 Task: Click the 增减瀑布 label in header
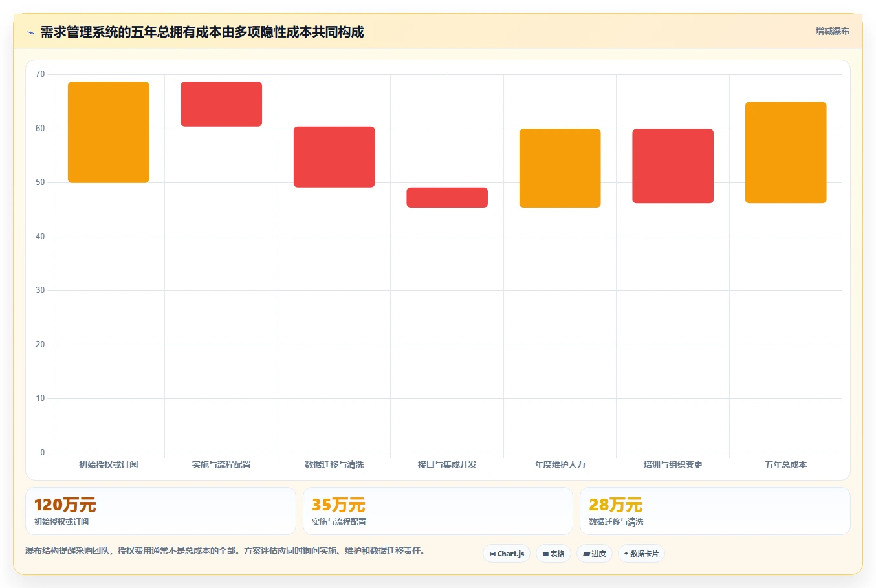coord(832,31)
